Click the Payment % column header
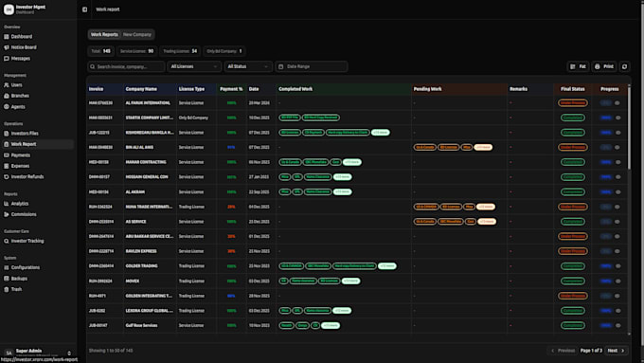Image resolution: width=644 pixels, height=363 pixels. [x=231, y=89]
